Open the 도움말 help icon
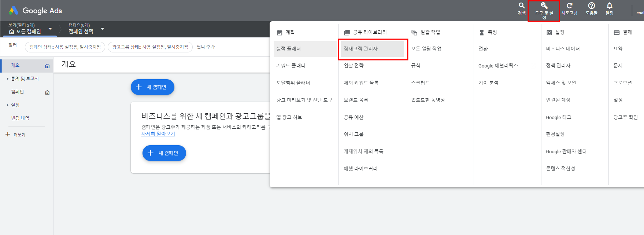Viewport: 644px width, 235px height. (591, 9)
